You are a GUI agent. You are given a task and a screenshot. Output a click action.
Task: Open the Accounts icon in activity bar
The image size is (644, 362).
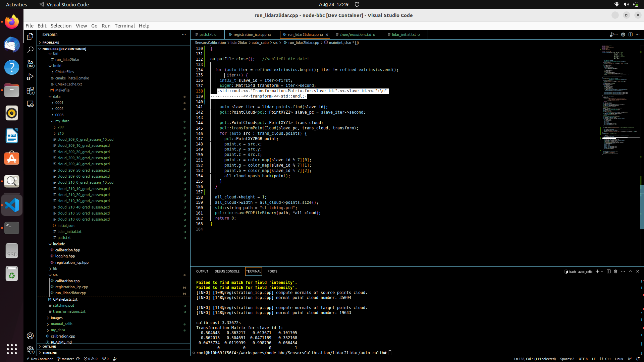click(x=30, y=336)
